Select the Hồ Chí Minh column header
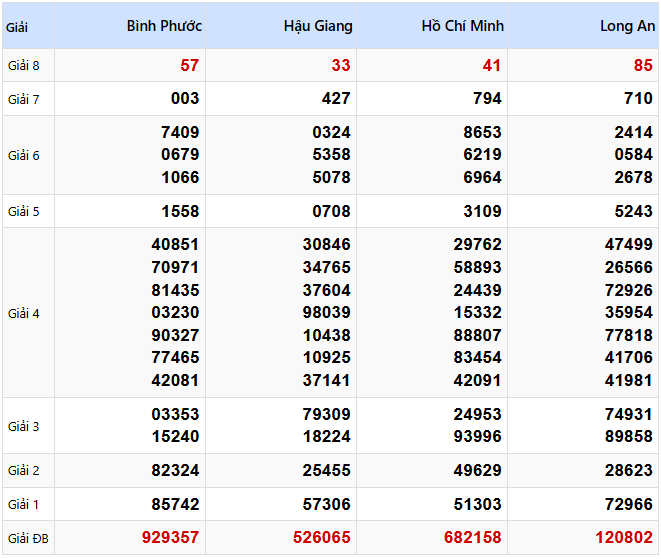 tap(462, 26)
